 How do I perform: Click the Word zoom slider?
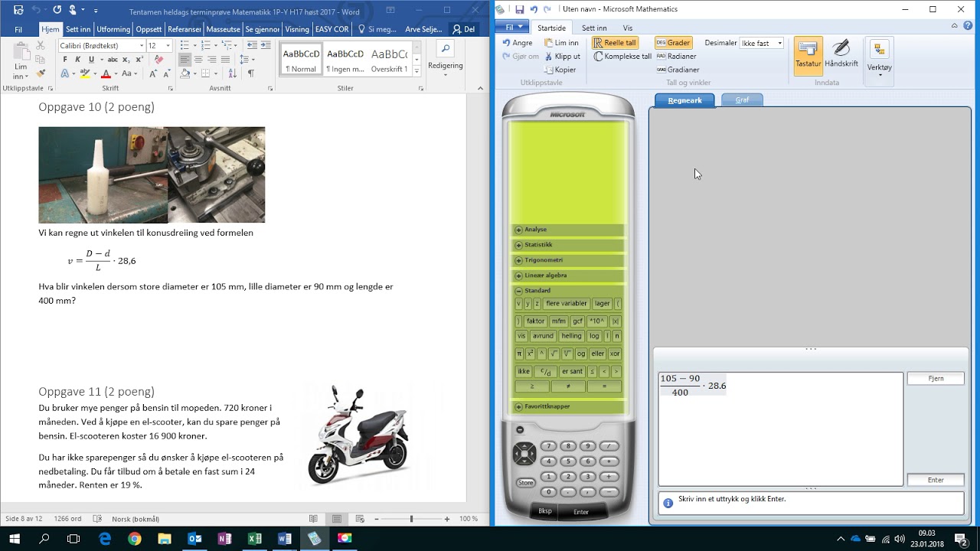(x=411, y=519)
